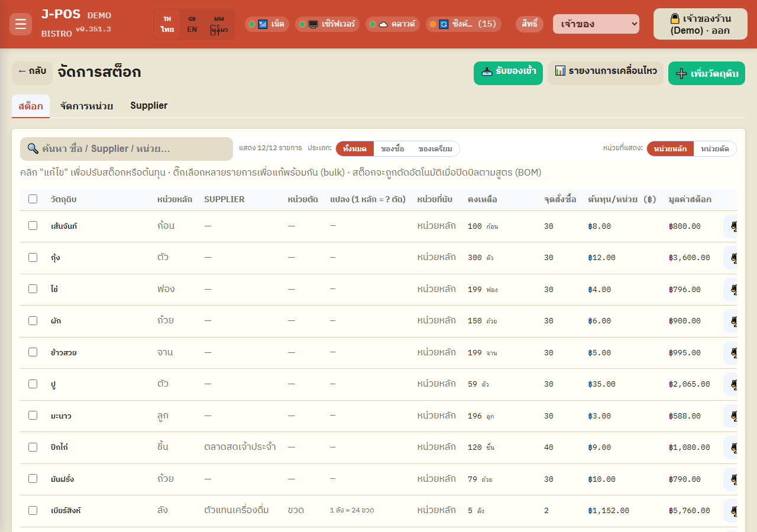
Task: Add a new ingredient with "เพิ่มวัตถุดิบ"
Action: click(707, 73)
